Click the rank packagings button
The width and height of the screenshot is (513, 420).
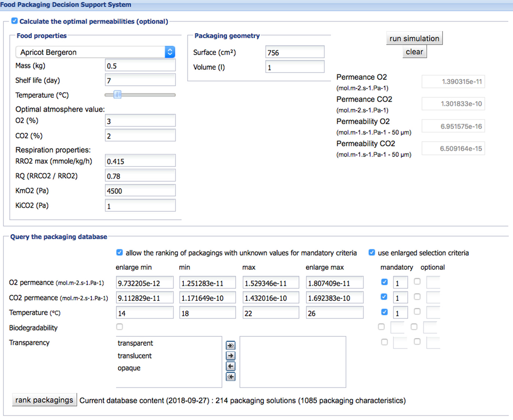44,400
